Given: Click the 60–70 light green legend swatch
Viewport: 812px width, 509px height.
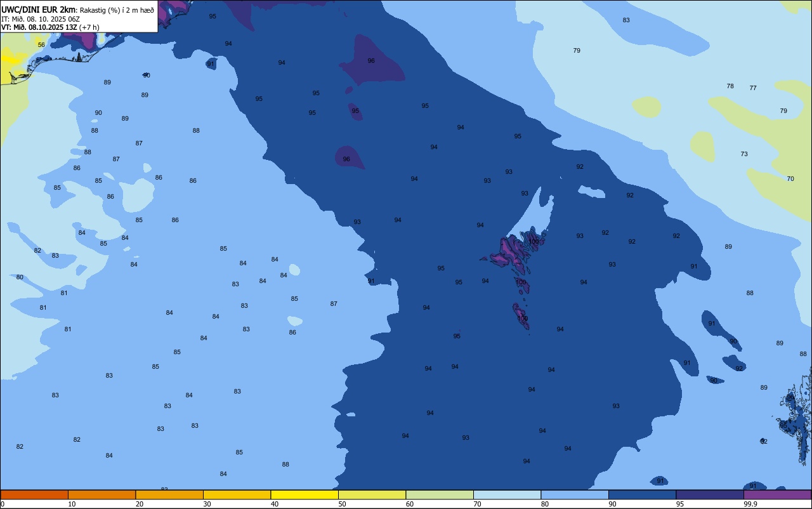Looking at the screenshot, I should coord(440,494).
